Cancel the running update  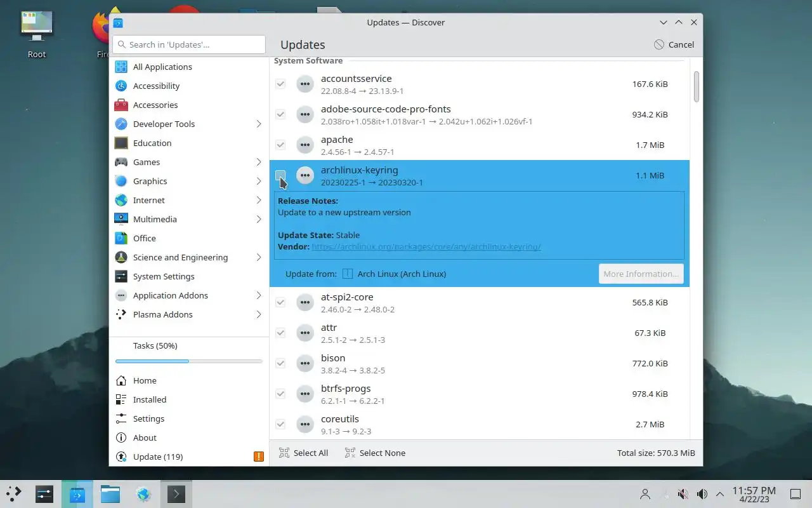pyautogui.click(x=674, y=44)
